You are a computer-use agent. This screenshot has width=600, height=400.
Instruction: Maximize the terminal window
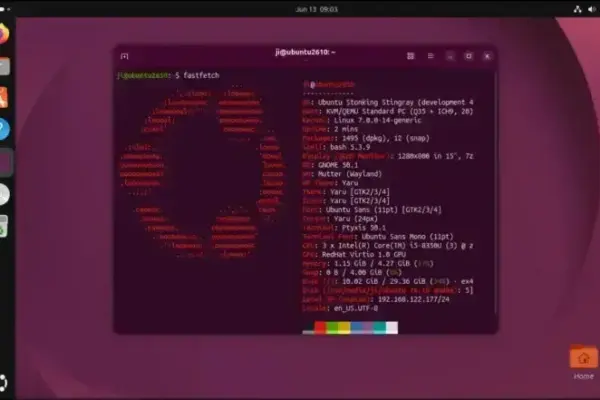469,56
